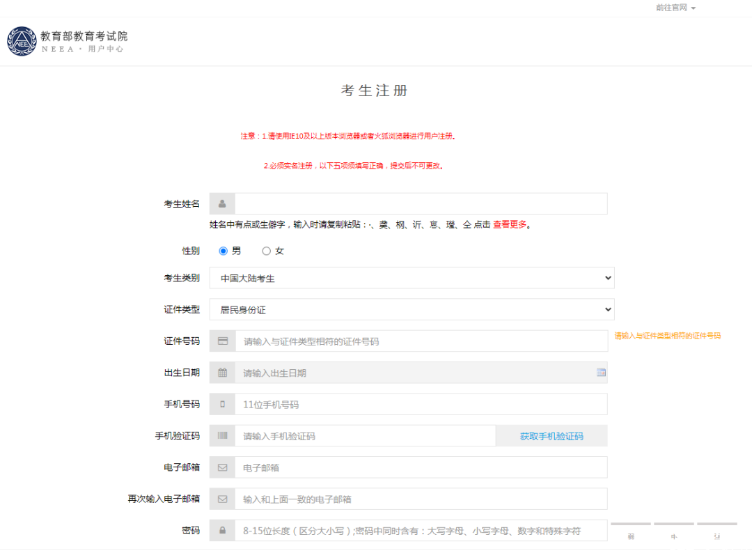Viewport: 752px width, 560px height.
Task: Click the lock icon beside the 密码 field
Action: pos(222,531)
